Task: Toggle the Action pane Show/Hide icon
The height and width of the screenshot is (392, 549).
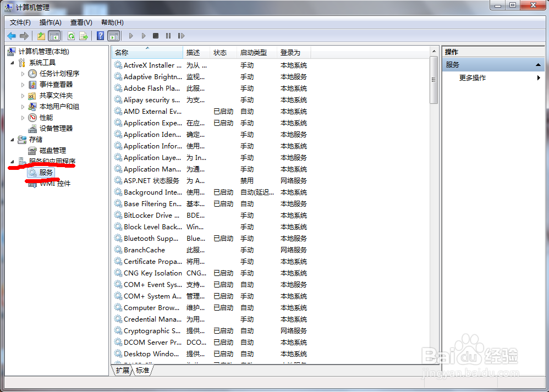Action: point(113,35)
